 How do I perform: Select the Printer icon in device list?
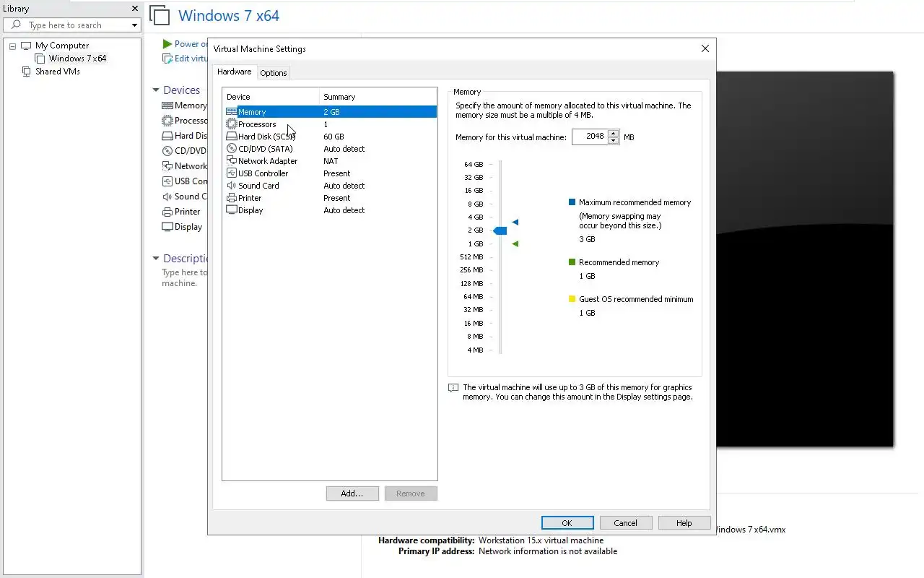pyautogui.click(x=231, y=198)
